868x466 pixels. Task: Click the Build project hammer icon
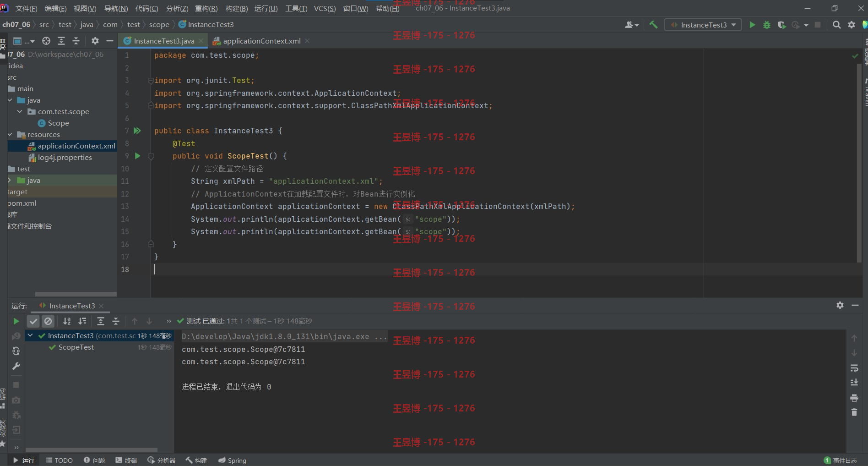pyautogui.click(x=653, y=25)
